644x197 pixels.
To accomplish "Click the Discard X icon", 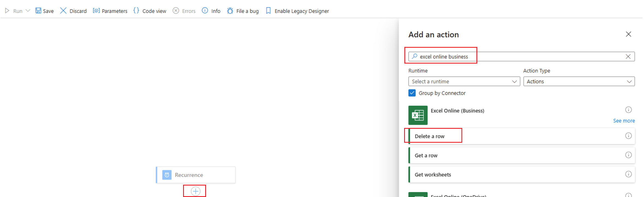I will (x=63, y=11).
